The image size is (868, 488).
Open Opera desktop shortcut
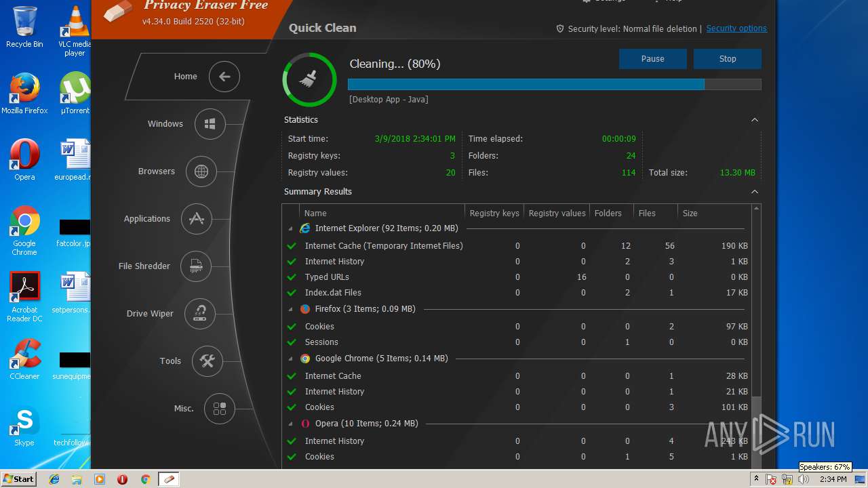click(24, 160)
